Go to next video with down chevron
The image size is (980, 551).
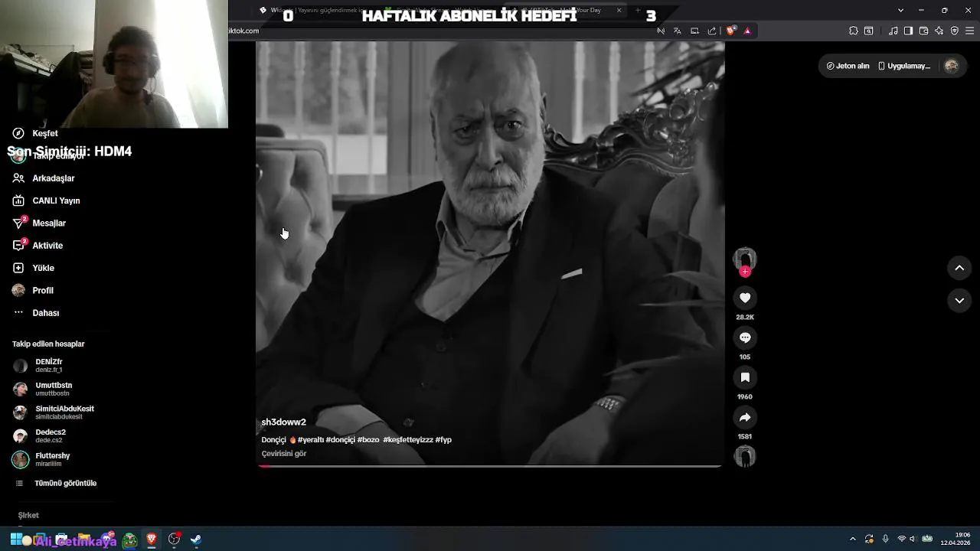[x=959, y=301]
